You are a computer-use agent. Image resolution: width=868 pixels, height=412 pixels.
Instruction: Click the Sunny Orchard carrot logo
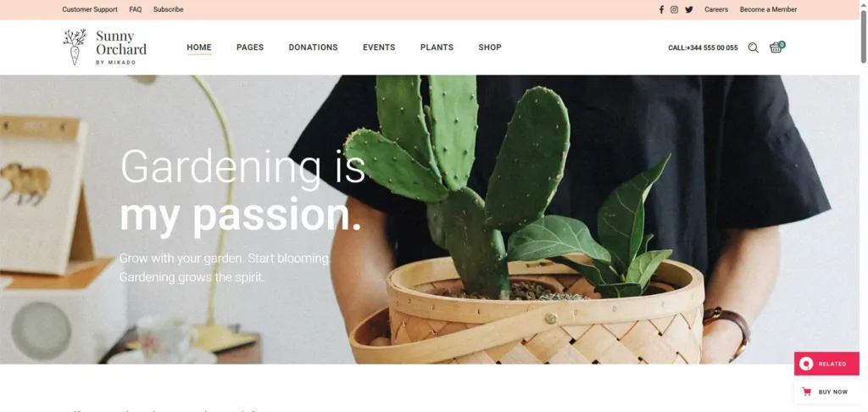click(x=75, y=47)
